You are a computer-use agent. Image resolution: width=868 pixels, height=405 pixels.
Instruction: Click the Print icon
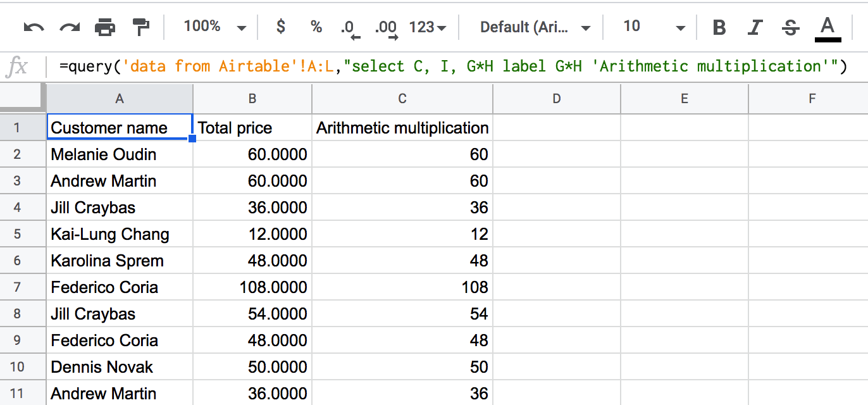point(105,27)
